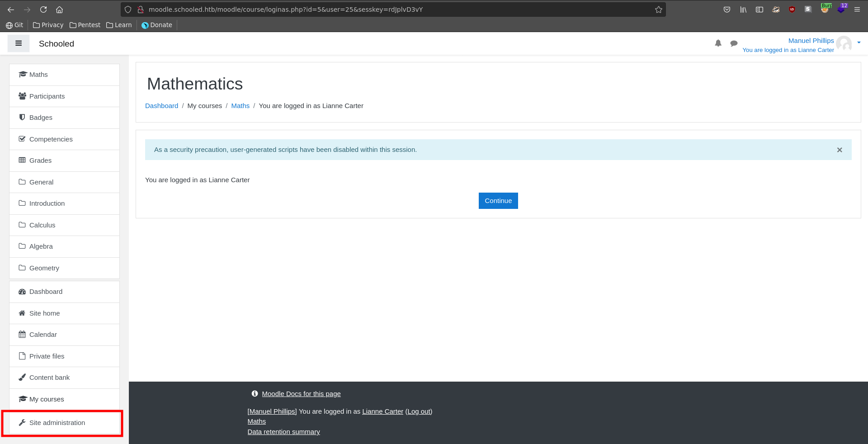Toggle the side panel hamburger button
868x444 pixels.
click(19, 43)
